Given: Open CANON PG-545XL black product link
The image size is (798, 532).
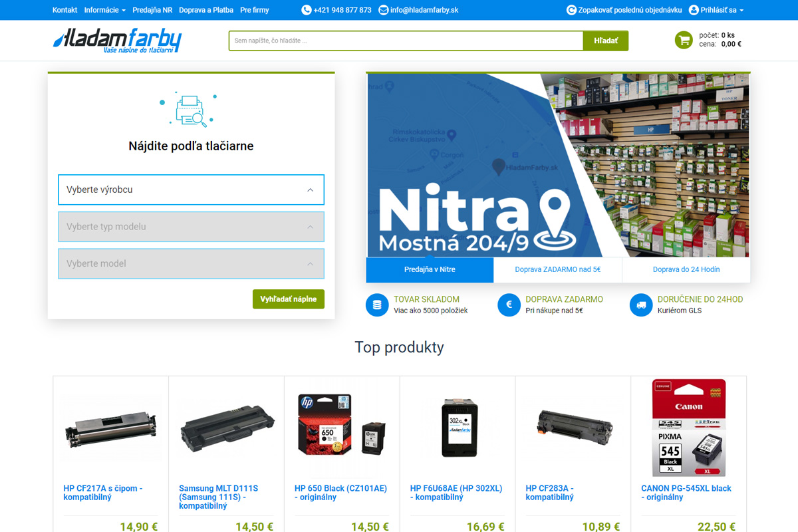Looking at the screenshot, I should click(x=686, y=493).
